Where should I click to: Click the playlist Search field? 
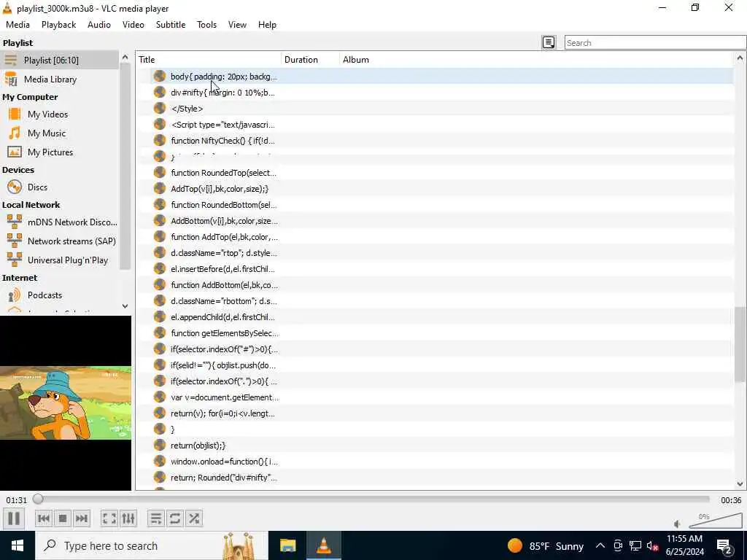point(655,42)
